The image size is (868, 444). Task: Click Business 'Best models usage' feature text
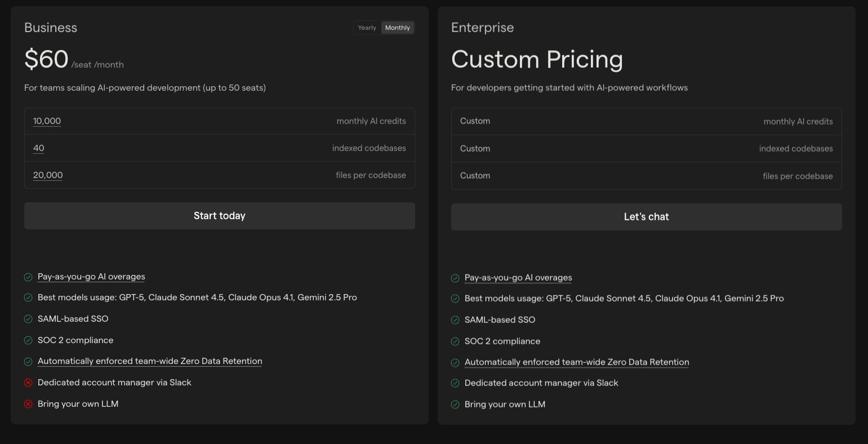click(x=197, y=298)
